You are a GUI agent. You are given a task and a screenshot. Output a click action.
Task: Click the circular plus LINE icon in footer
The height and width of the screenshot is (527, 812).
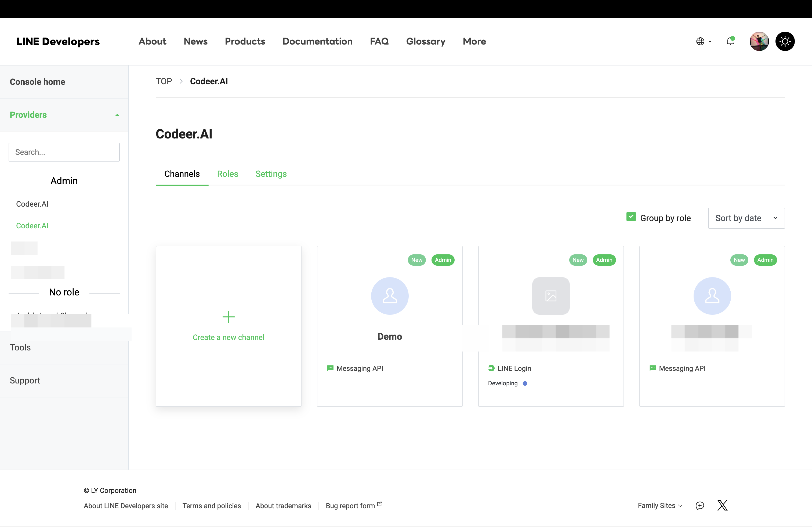(700, 506)
